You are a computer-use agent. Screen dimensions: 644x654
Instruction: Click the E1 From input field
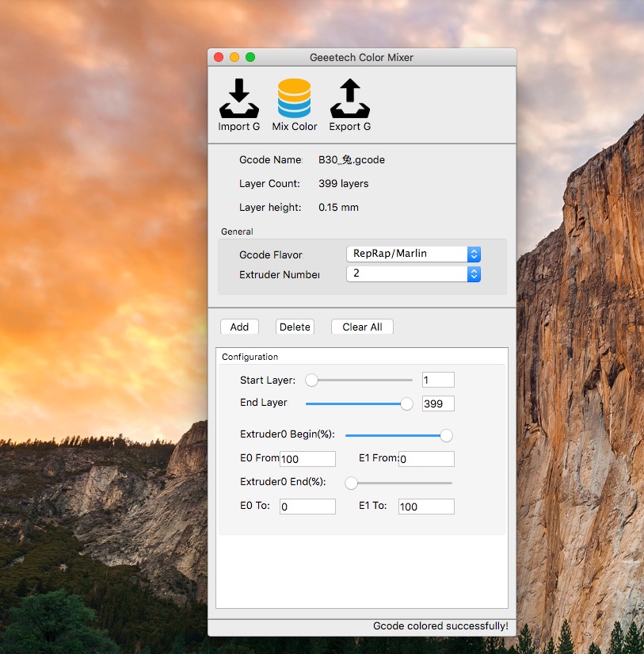[x=426, y=459]
